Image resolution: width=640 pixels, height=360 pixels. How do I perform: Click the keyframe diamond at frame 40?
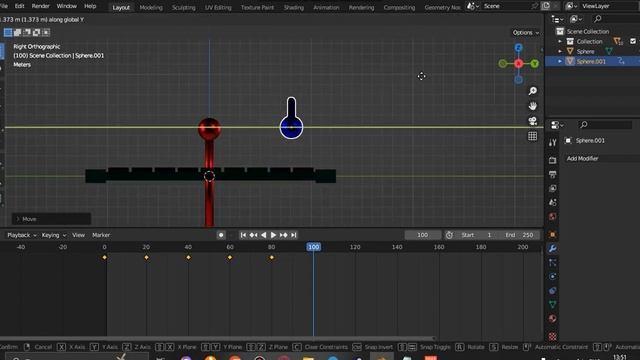tap(188, 258)
